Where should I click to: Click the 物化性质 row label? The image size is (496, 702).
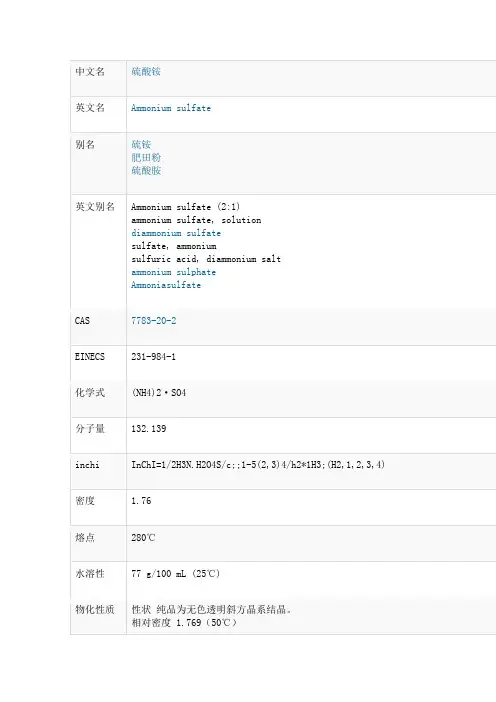pos(95,609)
